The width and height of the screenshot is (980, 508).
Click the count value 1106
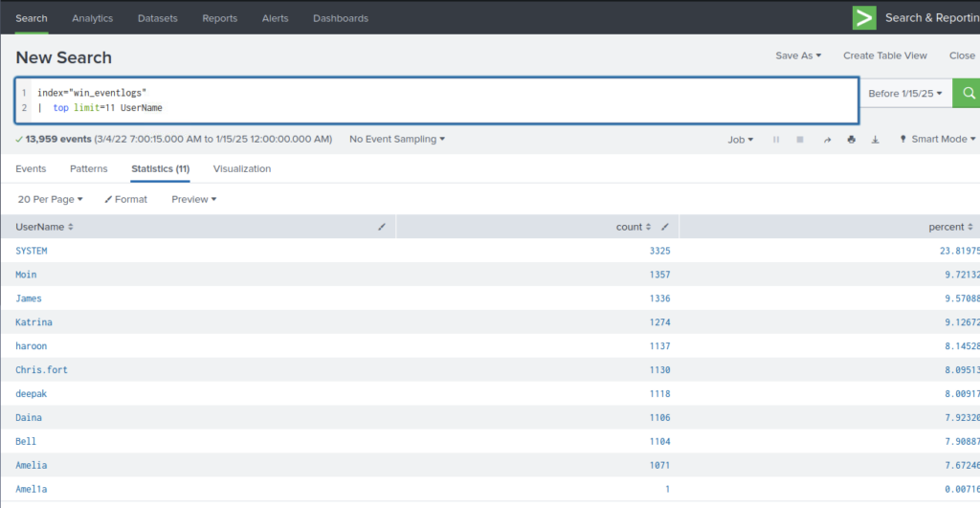[x=659, y=417]
